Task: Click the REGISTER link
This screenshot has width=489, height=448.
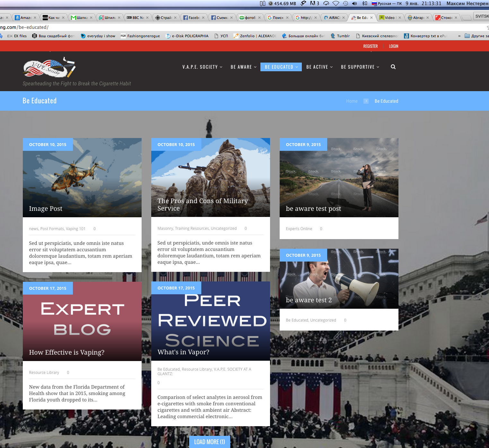Action: pyautogui.click(x=371, y=46)
